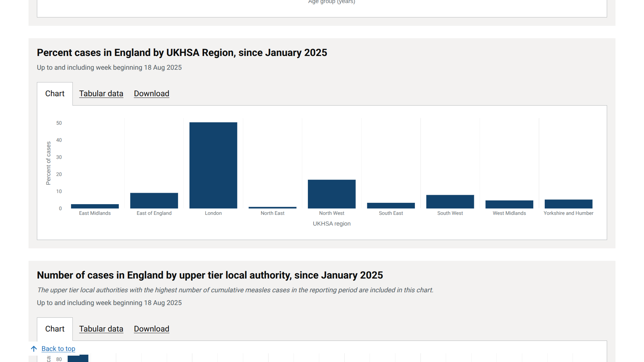
Task: Select Chart tab for local authority section
Action: tap(55, 329)
